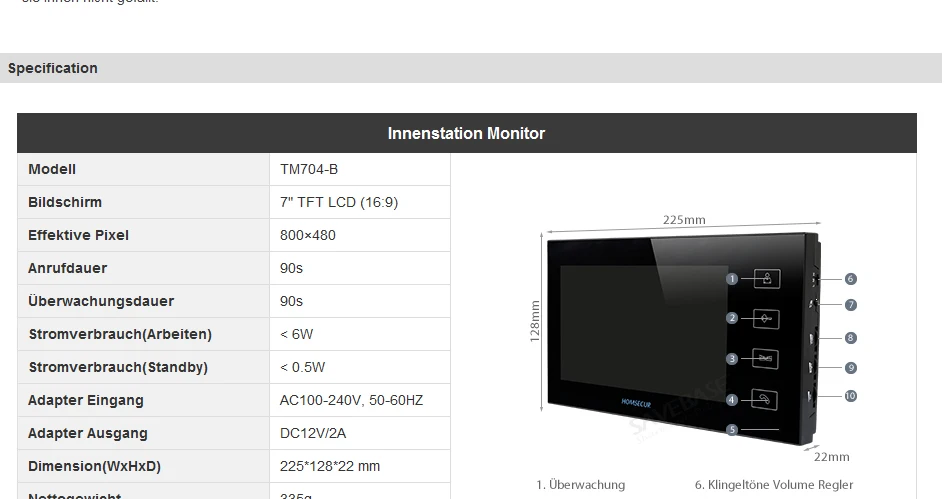The image size is (950, 499).
Task: Click the 128mm height label on diagram
Action: pyautogui.click(x=534, y=322)
